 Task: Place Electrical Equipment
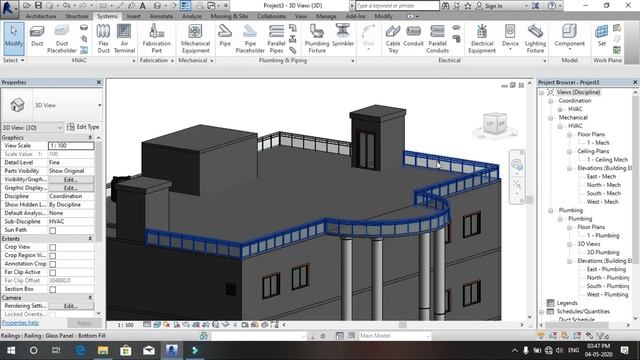click(x=482, y=39)
